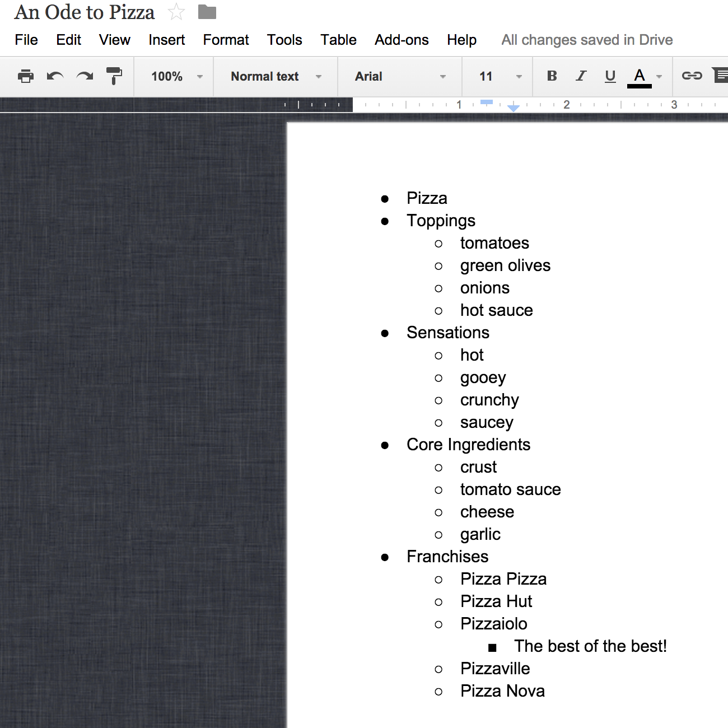The image size is (728, 728).
Task: Open the Format menu
Action: 226,40
